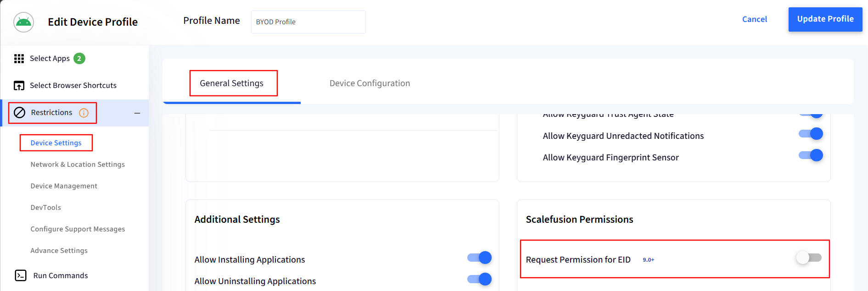Select the General Settings tab
This screenshot has width=868, height=291.
click(x=231, y=83)
